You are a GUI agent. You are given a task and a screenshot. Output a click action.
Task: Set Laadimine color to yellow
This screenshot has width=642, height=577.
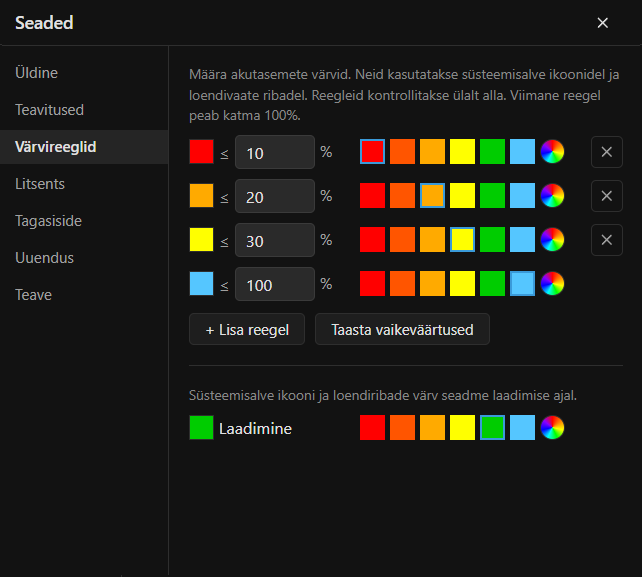point(462,428)
